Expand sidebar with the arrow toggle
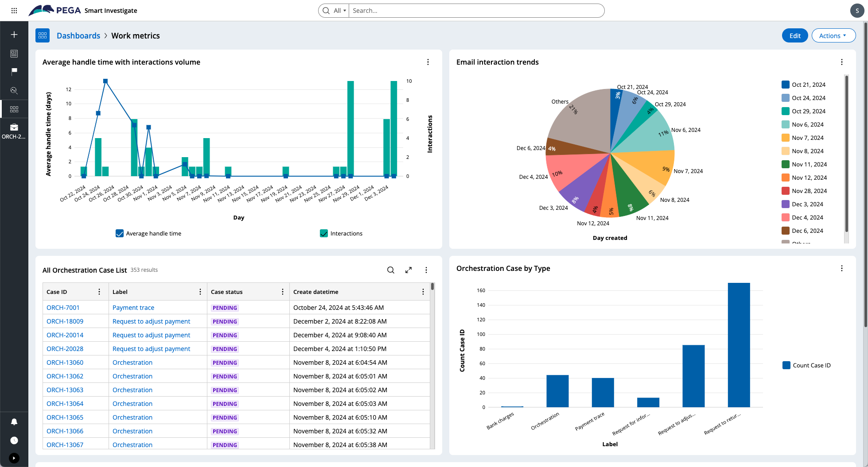Viewport: 868px width, 467px height. pyautogui.click(x=14, y=458)
